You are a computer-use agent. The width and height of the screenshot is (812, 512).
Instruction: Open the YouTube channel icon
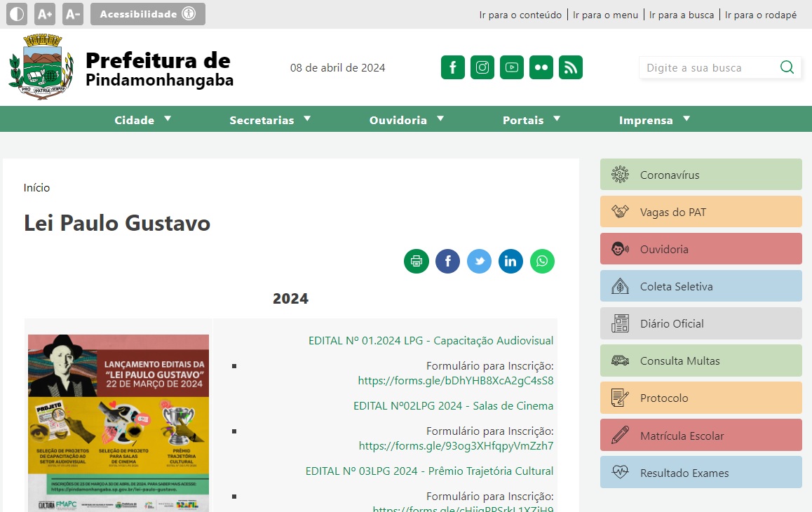[x=512, y=67]
